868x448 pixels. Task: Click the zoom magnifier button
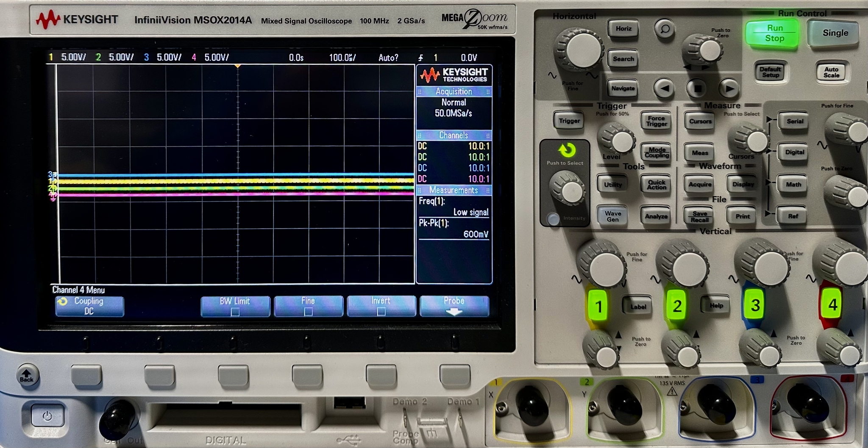[665, 29]
